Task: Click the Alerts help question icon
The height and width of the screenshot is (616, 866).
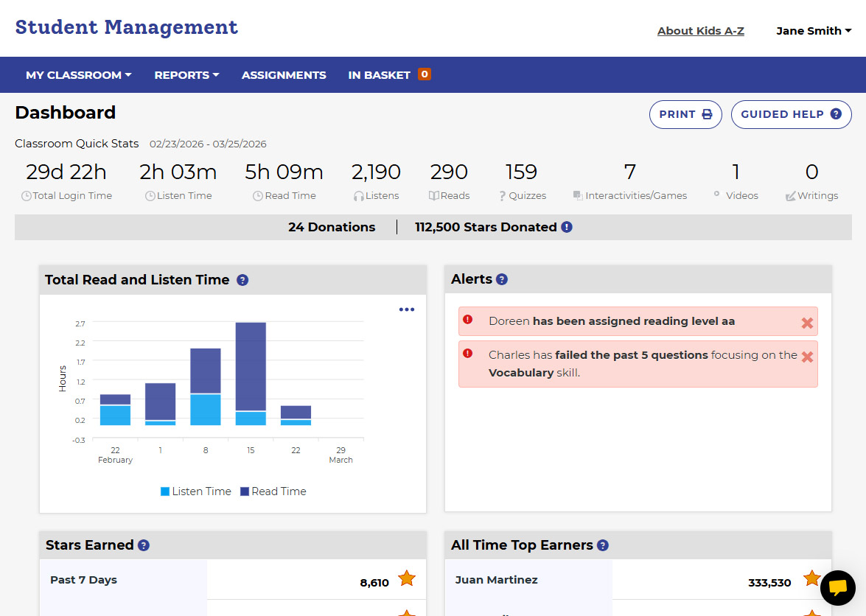Action: pyautogui.click(x=502, y=279)
